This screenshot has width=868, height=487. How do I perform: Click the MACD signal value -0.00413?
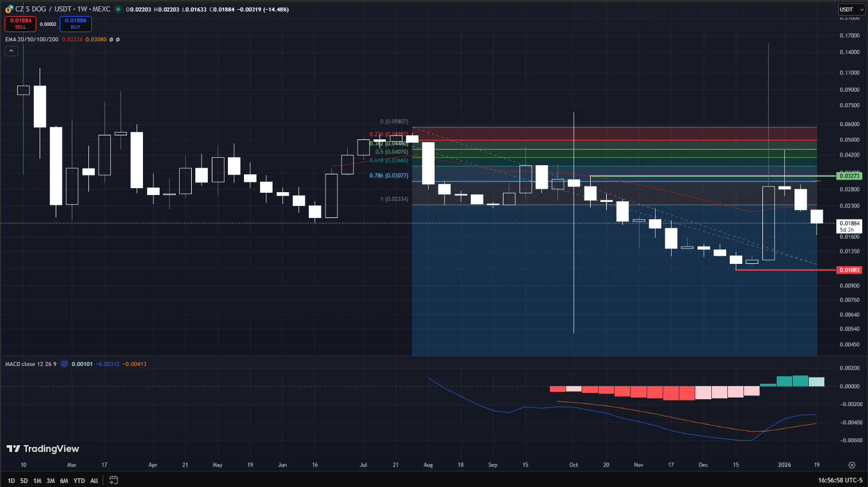(134, 364)
